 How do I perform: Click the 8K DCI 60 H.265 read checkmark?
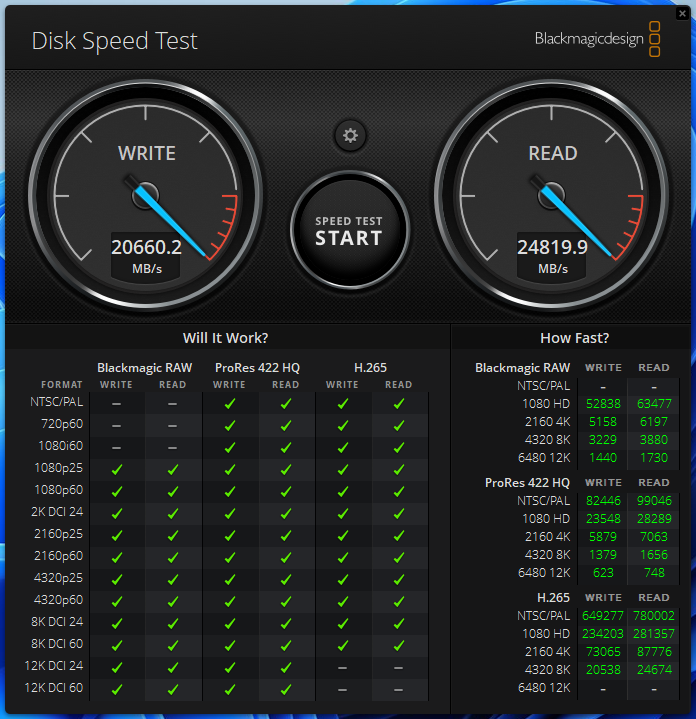[399, 646]
